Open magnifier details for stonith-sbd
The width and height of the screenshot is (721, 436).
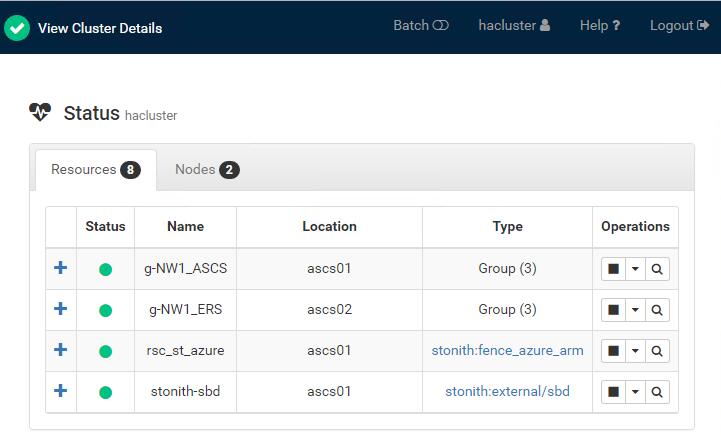tap(657, 392)
